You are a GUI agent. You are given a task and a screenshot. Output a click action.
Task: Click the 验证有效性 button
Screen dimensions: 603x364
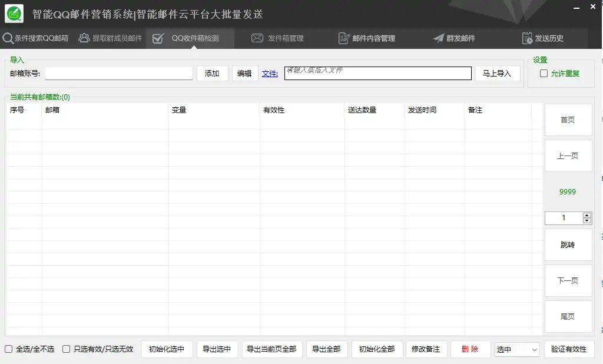click(569, 349)
